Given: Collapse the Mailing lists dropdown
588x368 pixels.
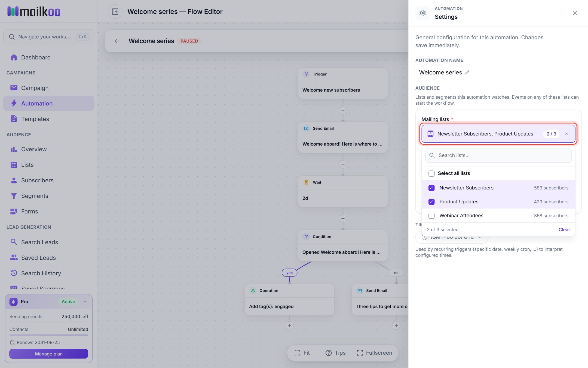Looking at the screenshot, I should [566, 134].
